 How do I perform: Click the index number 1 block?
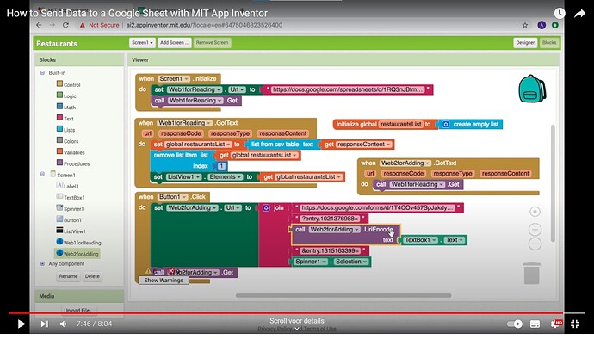tap(221, 166)
